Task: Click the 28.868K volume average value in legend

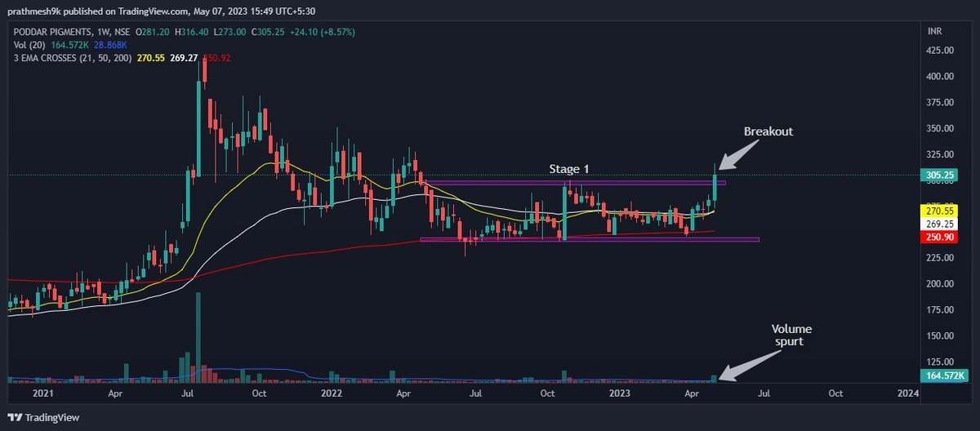Action: [110, 43]
